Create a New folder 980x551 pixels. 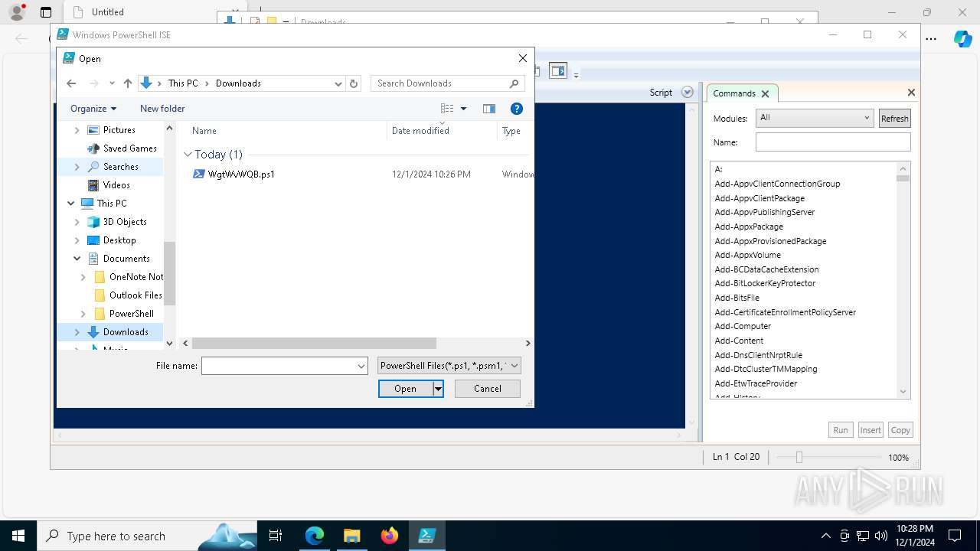(162, 109)
